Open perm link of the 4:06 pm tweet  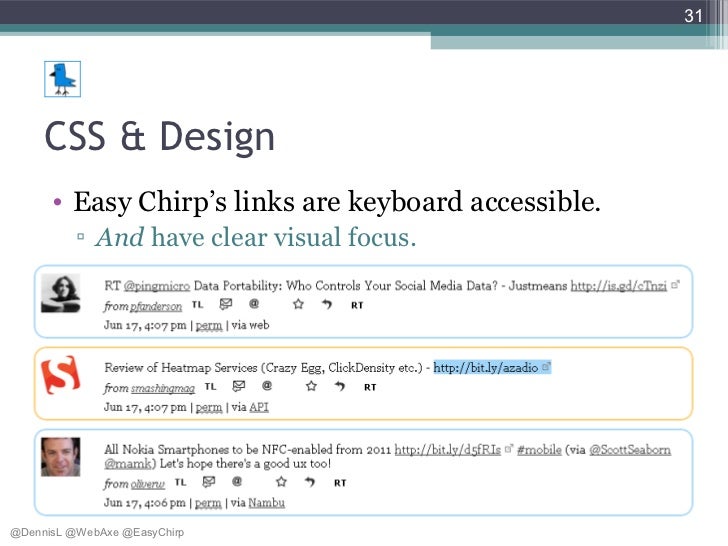208,503
